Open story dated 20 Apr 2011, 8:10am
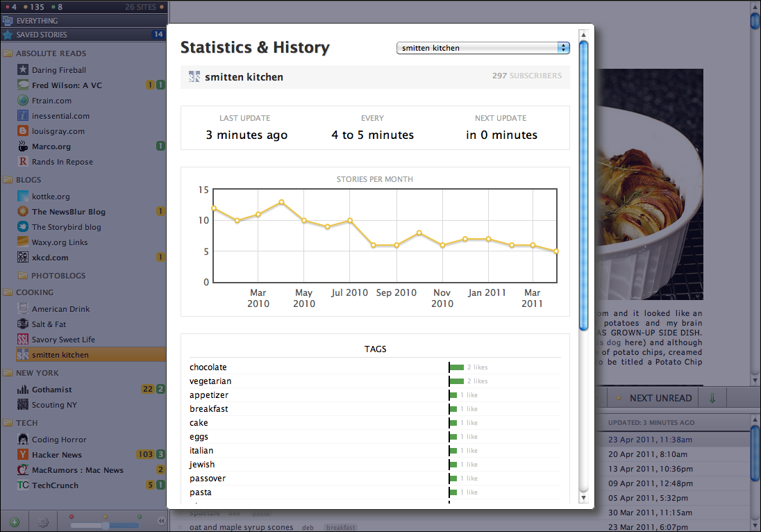The width and height of the screenshot is (761, 532). [648, 454]
